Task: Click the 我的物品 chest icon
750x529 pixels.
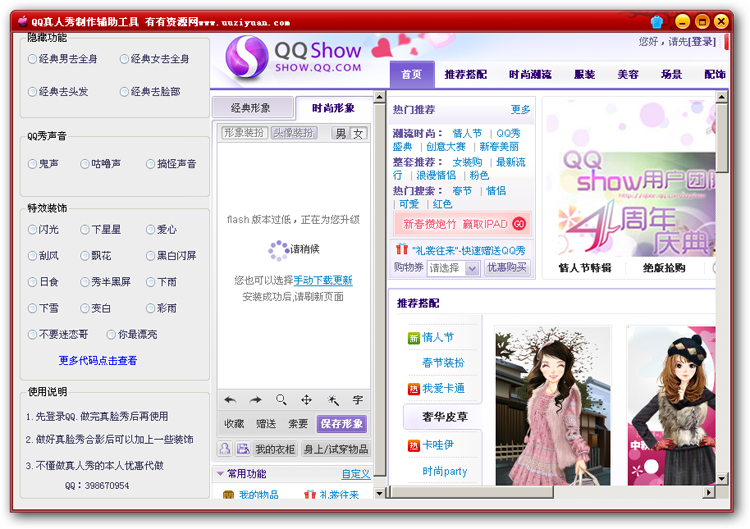Action: [229, 495]
